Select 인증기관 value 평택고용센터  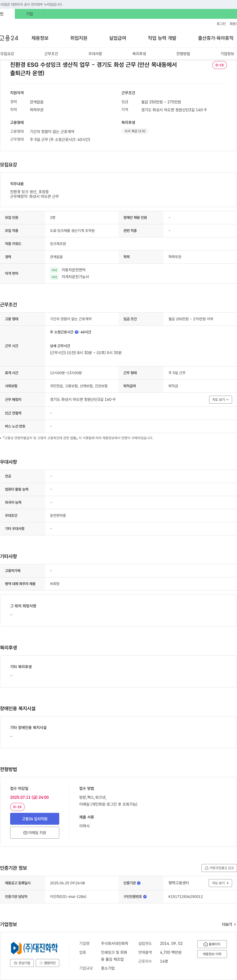[x=178, y=883]
